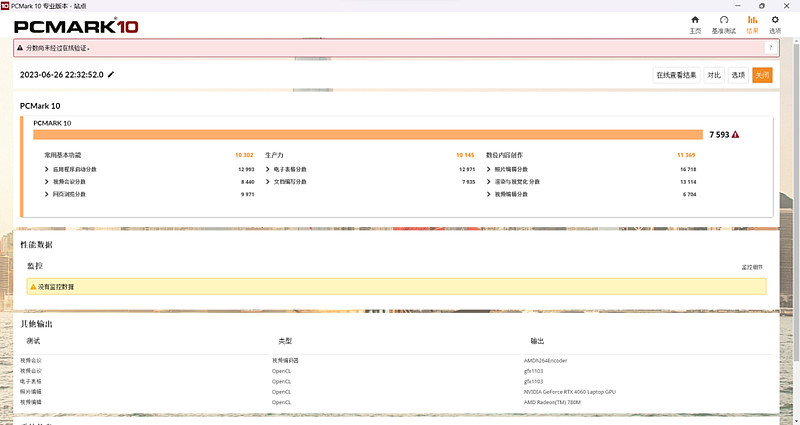This screenshot has width=800, height=425.
Task: Click the 在线查看结果 button
Action: coord(676,75)
